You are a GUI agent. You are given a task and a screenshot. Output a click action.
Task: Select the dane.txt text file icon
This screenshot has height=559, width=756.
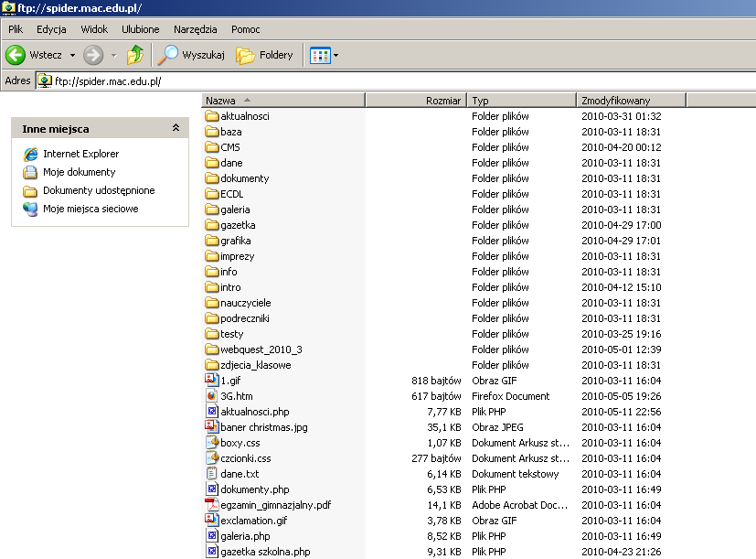(x=212, y=474)
